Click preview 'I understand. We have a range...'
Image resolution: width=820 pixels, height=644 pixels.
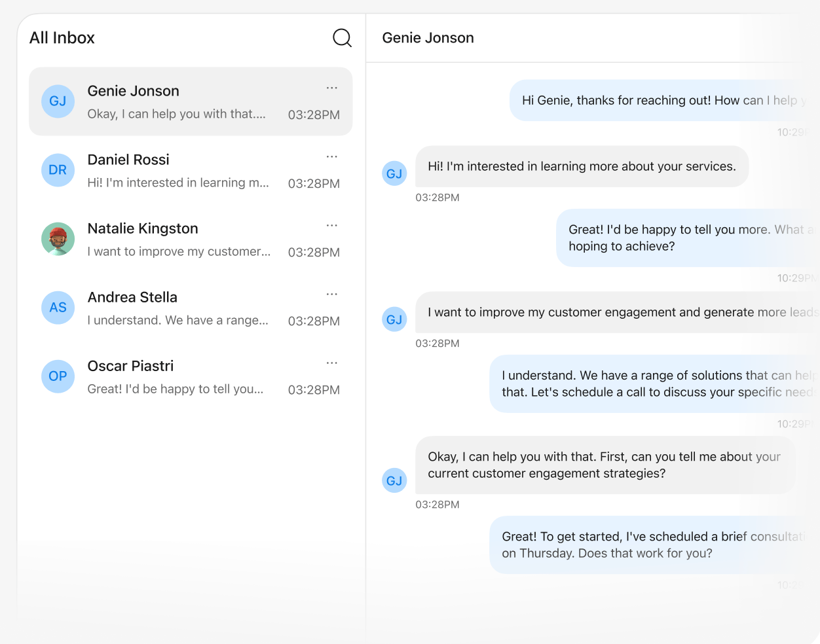178,320
